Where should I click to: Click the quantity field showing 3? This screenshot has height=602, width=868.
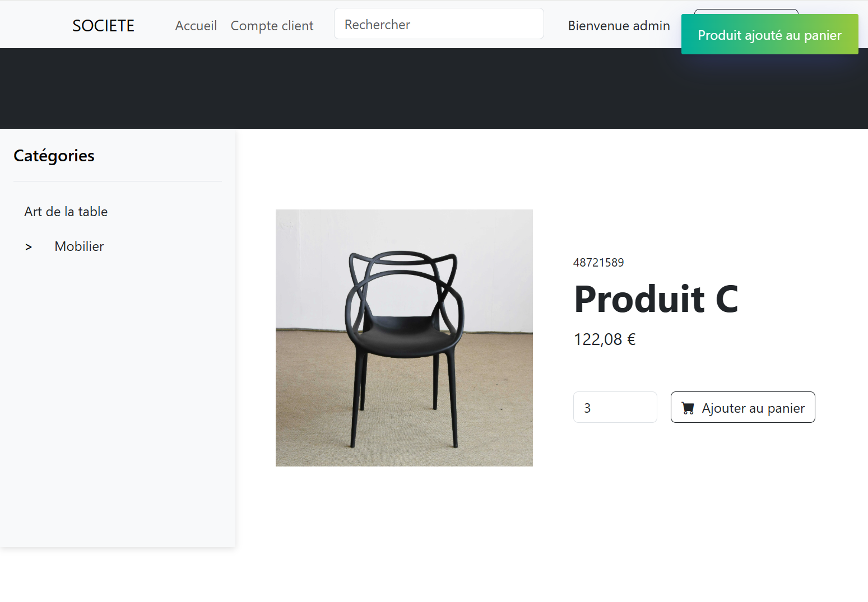click(x=614, y=408)
